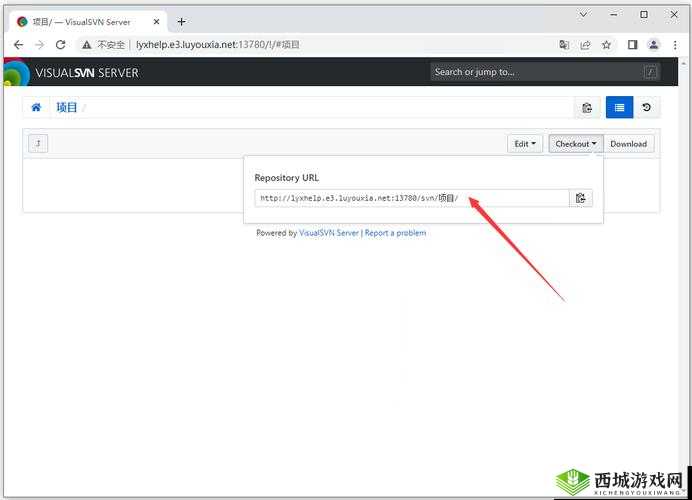Go up one level with arrow icon

click(x=37, y=143)
